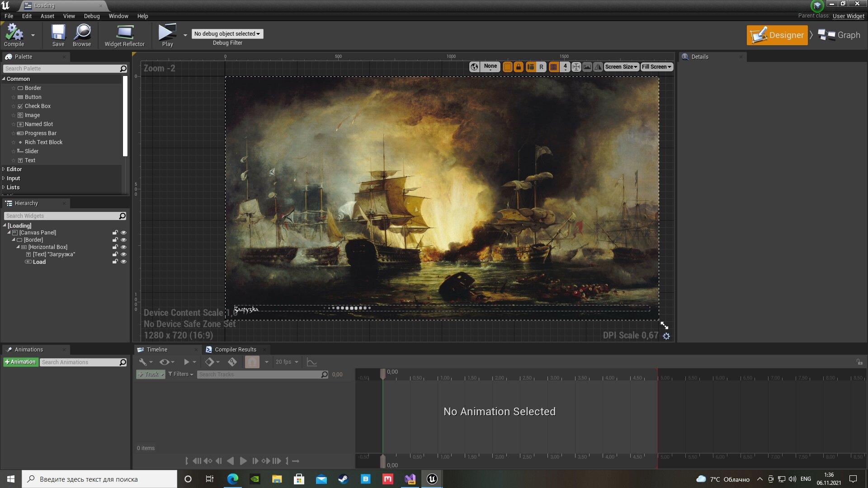Open the curve editor icon in the Timeline toolbar

(311, 362)
